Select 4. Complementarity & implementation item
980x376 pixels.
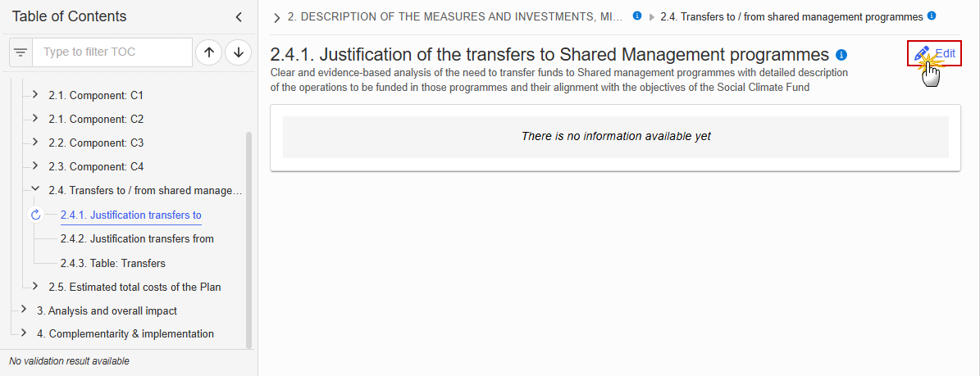pyautogui.click(x=125, y=333)
